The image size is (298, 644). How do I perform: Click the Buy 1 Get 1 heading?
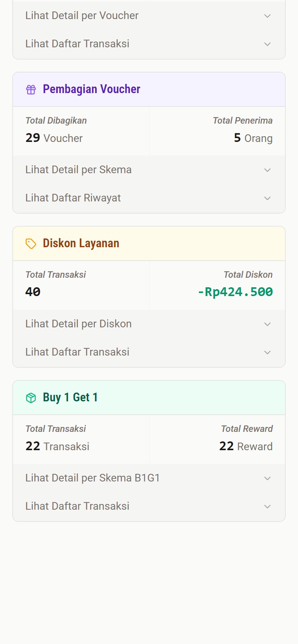tap(70, 398)
